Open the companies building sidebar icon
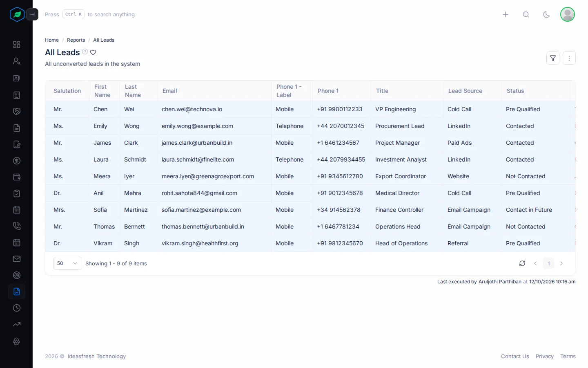 [17, 95]
